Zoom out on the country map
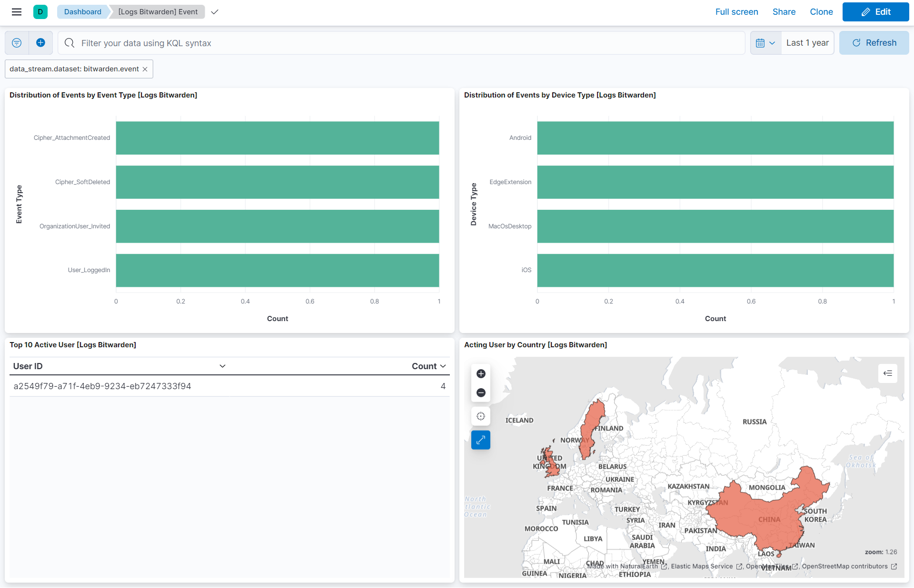Screen dimensions: 914x588 tap(481, 393)
